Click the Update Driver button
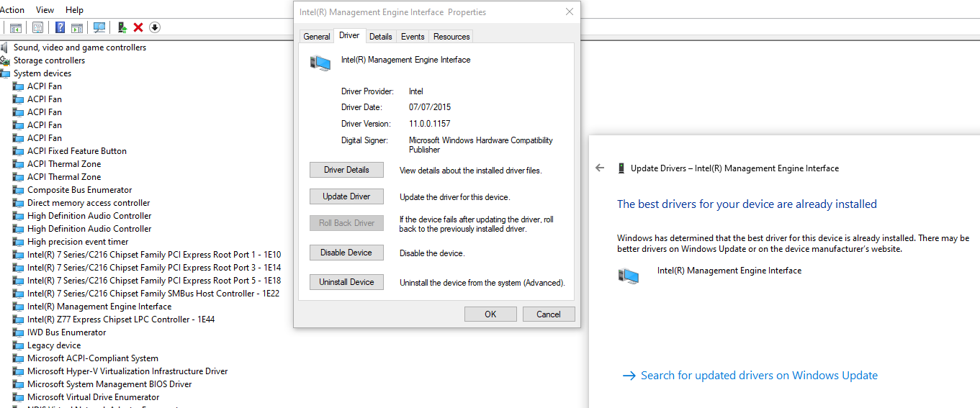 (x=346, y=196)
